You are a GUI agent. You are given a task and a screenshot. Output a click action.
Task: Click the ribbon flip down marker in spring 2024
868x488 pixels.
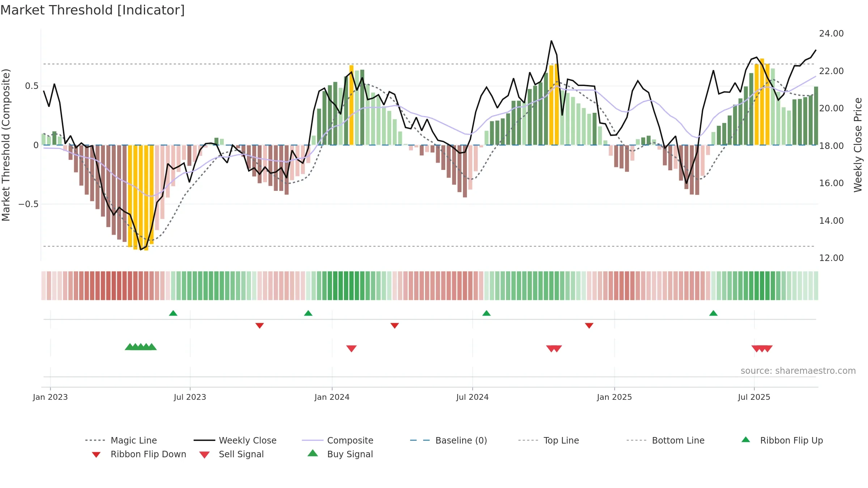395,326
